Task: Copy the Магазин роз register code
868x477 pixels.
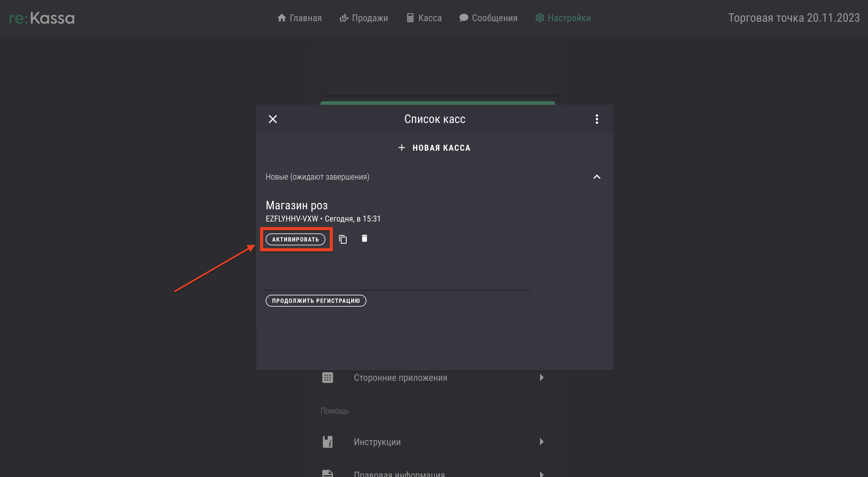Action: (x=343, y=239)
